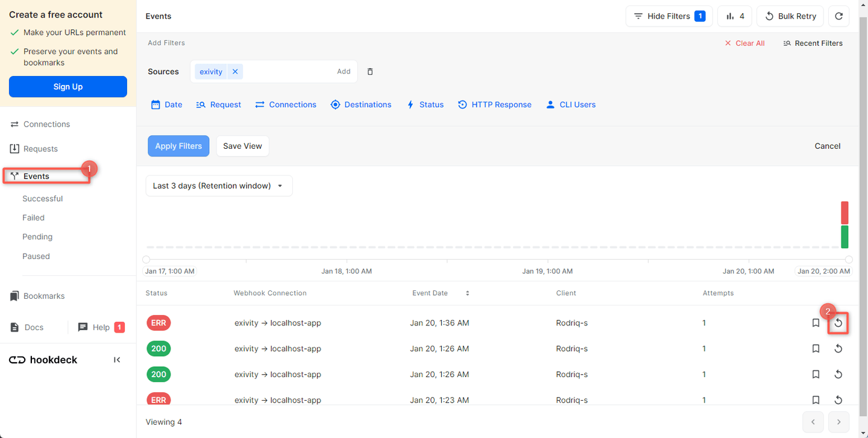868x438 pixels.
Task: Collapse the sidebar using hookdeck arrow icon
Action: point(117,360)
